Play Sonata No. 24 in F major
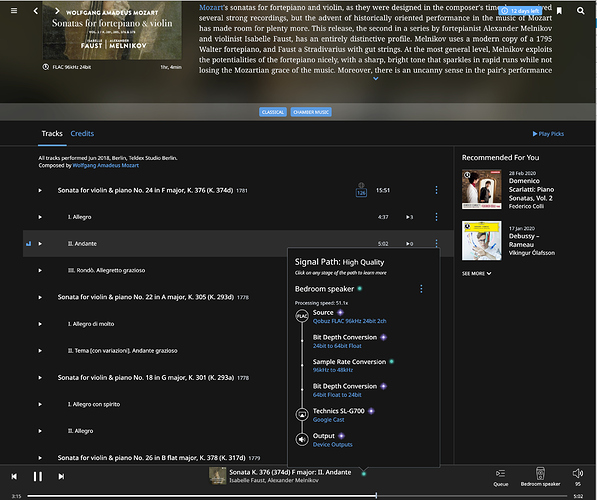597x500 pixels. pos(40,190)
